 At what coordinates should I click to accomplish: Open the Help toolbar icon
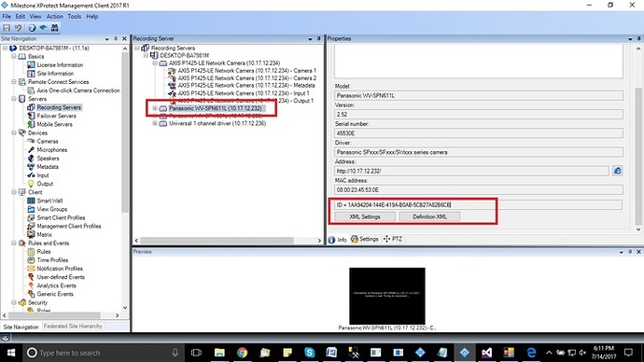click(x=32, y=28)
